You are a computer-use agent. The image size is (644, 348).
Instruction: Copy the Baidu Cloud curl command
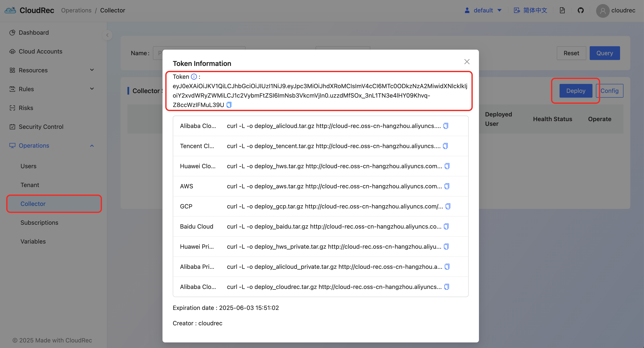[x=446, y=226]
